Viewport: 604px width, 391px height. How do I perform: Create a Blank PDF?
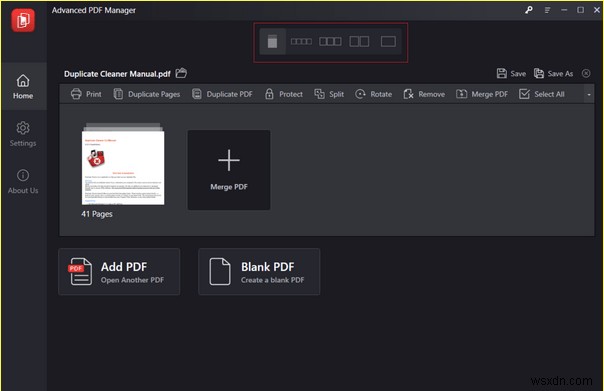point(259,272)
